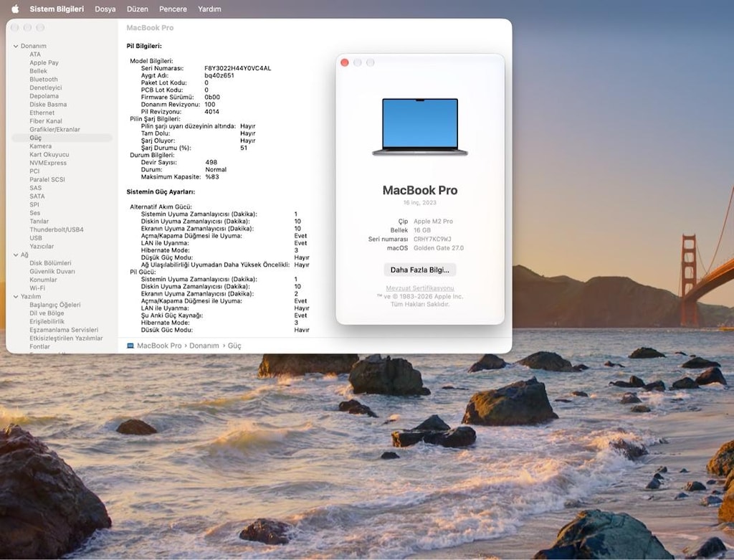
Task: Select NVMExpress in the sidebar
Action: [48, 163]
